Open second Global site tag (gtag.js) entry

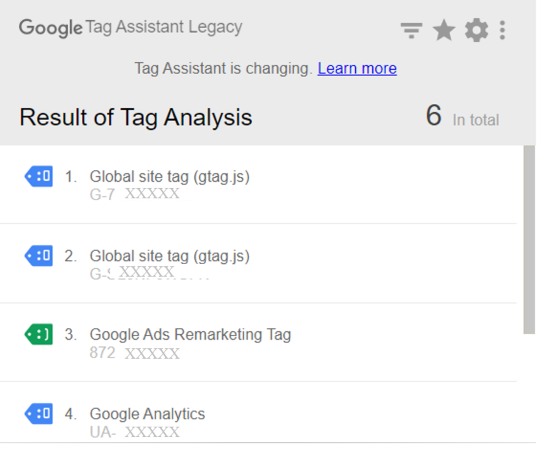[x=258, y=263]
